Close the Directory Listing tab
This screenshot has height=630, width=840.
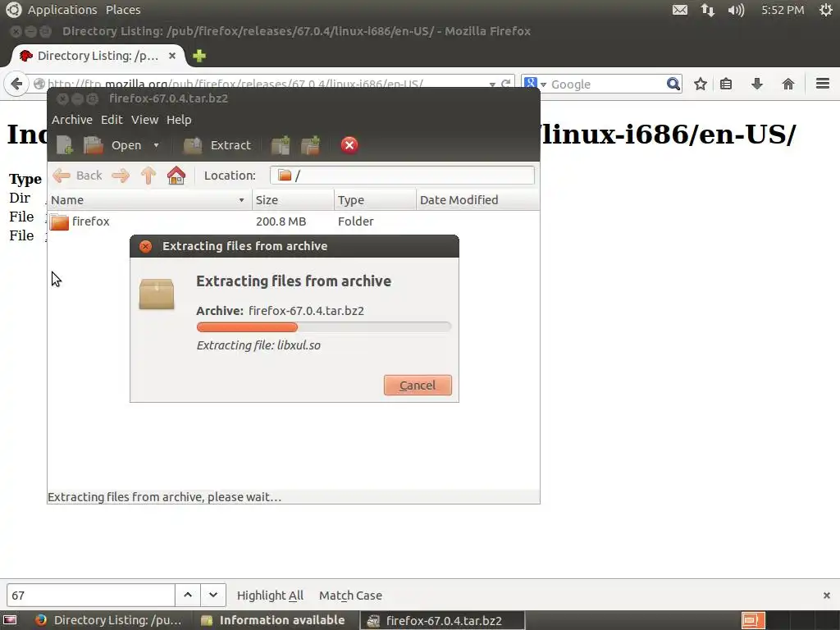[172, 56]
